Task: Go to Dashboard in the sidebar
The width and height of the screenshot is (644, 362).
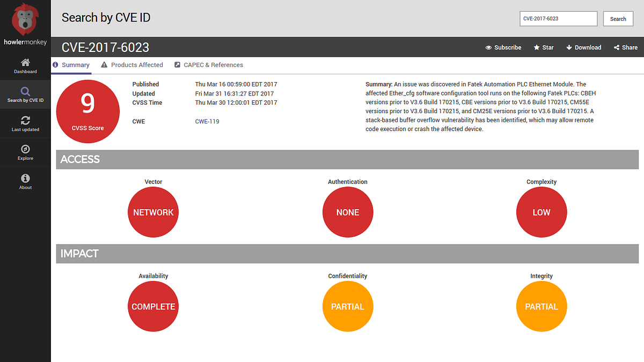Action: (x=25, y=66)
